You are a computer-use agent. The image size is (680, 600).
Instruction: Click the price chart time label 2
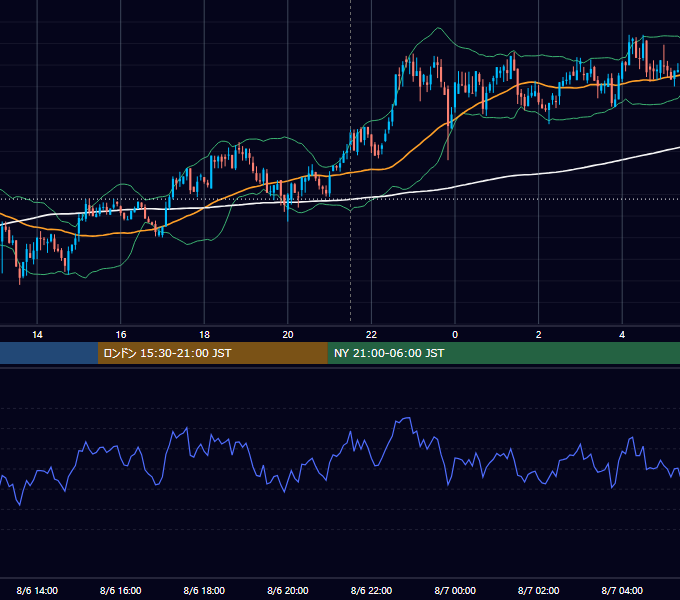539,335
